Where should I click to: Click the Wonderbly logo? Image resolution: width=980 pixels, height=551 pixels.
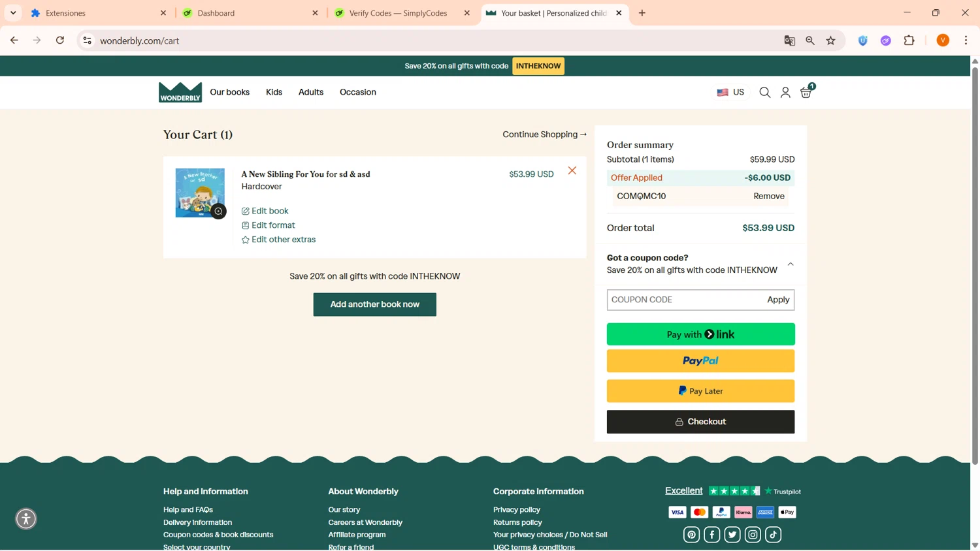pos(180,92)
